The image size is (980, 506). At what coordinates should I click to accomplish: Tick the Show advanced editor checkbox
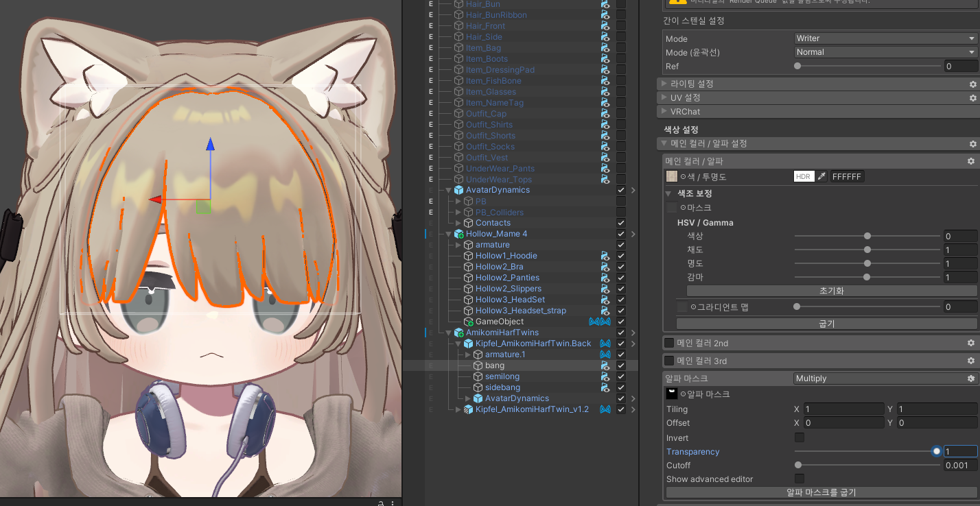coord(800,479)
